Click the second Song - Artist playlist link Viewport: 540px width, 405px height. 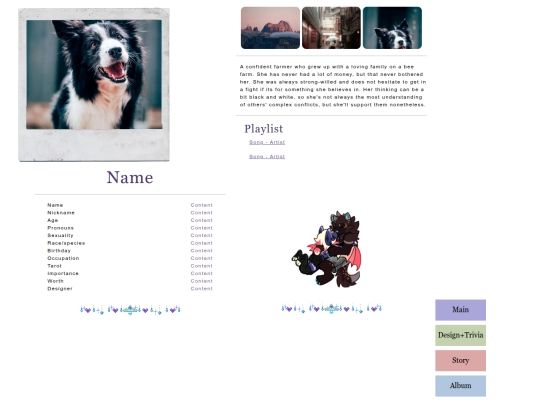point(267,157)
